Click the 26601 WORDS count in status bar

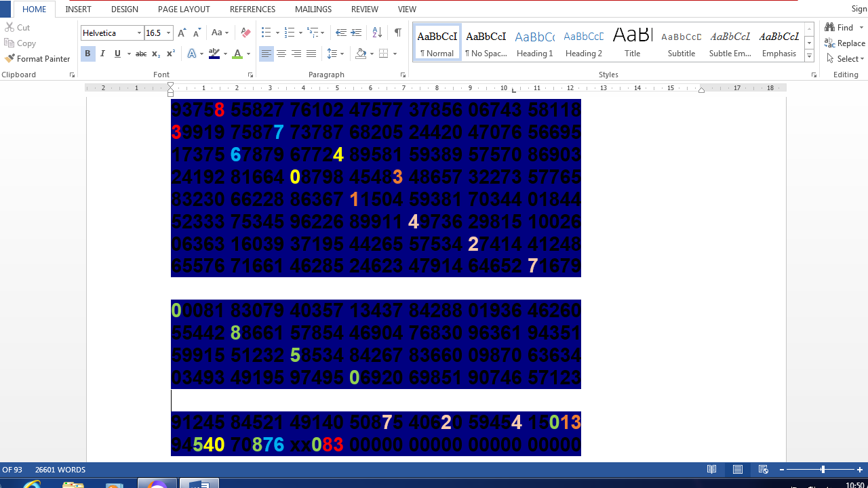pyautogui.click(x=60, y=470)
